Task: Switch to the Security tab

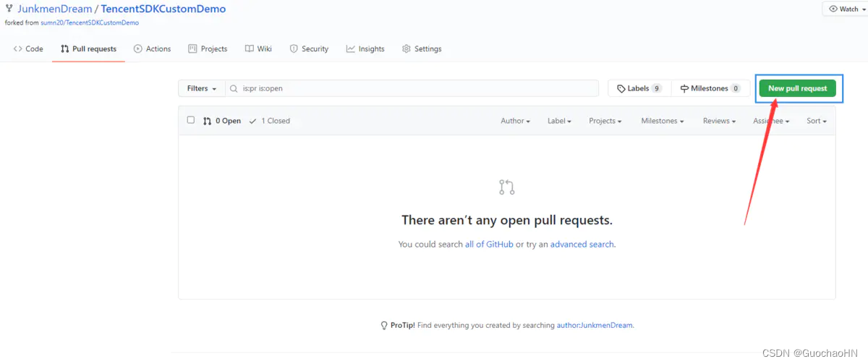Action: click(309, 49)
